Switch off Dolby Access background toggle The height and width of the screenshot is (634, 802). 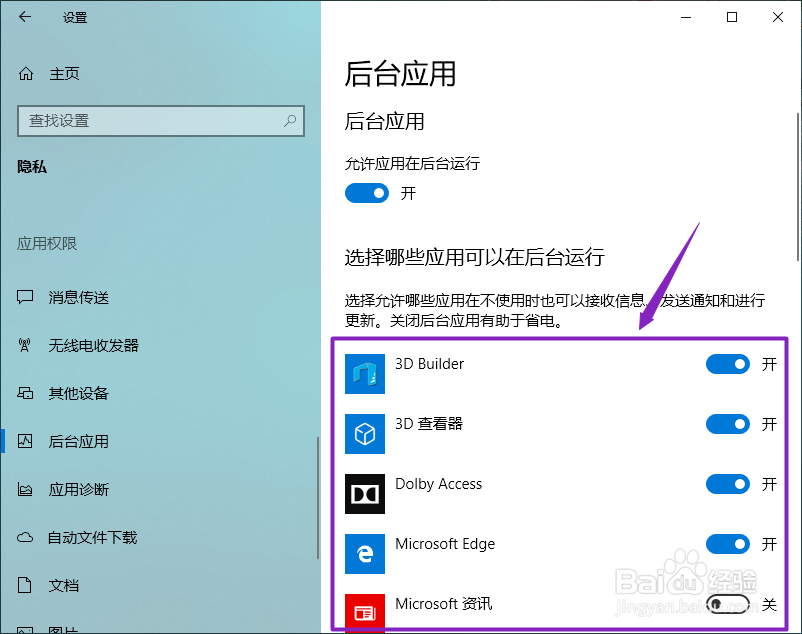[x=728, y=484]
